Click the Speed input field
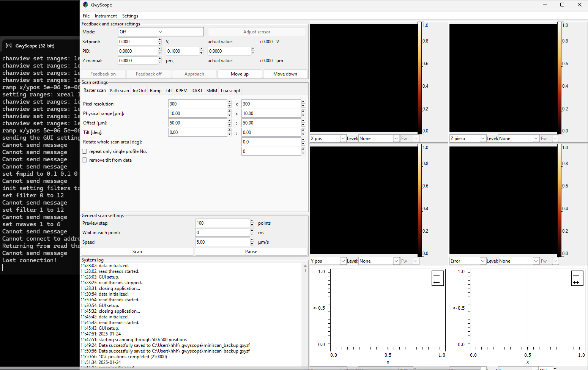 point(222,242)
